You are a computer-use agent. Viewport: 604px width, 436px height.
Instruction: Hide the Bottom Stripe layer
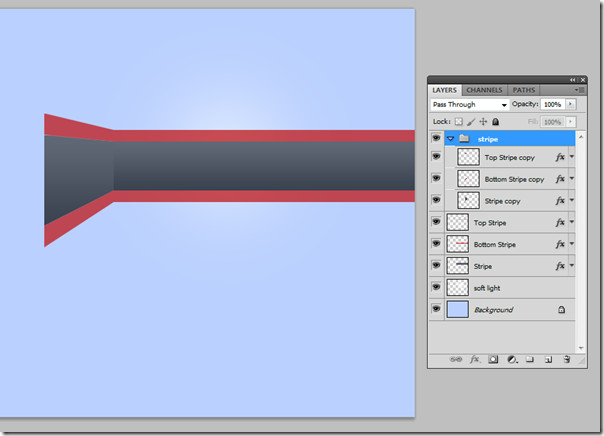point(436,243)
